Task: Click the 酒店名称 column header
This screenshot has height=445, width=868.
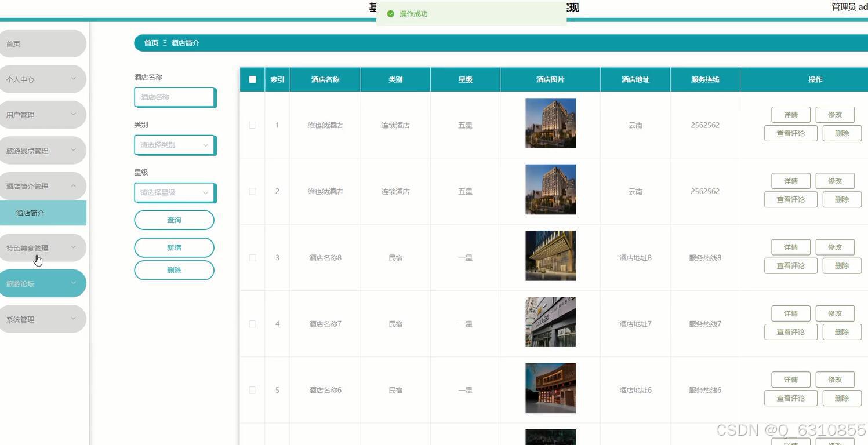Action: [x=325, y=79]
